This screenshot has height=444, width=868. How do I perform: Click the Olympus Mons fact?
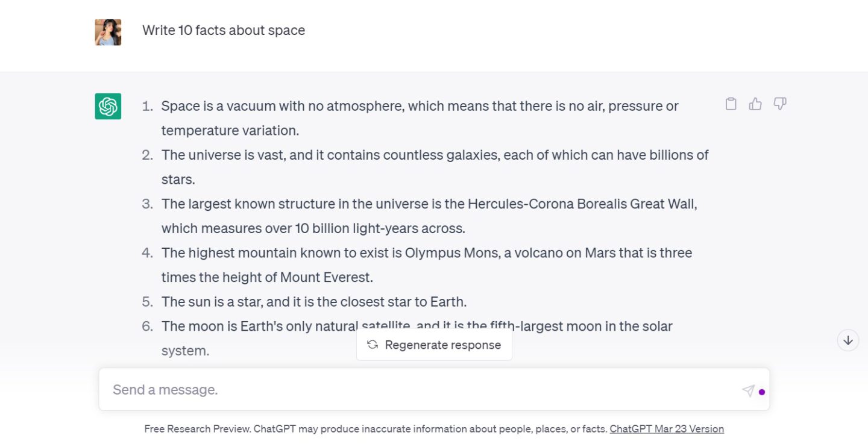pos(426,253)
